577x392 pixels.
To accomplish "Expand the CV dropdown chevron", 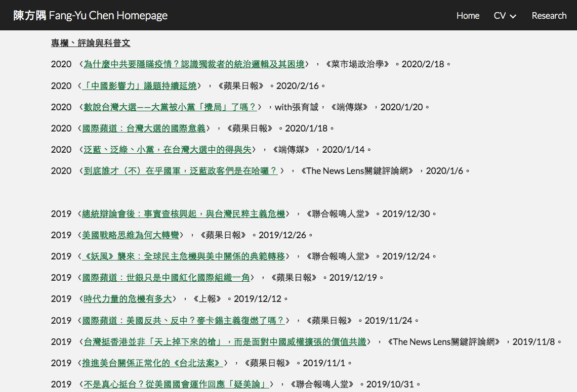I will 513,17.
